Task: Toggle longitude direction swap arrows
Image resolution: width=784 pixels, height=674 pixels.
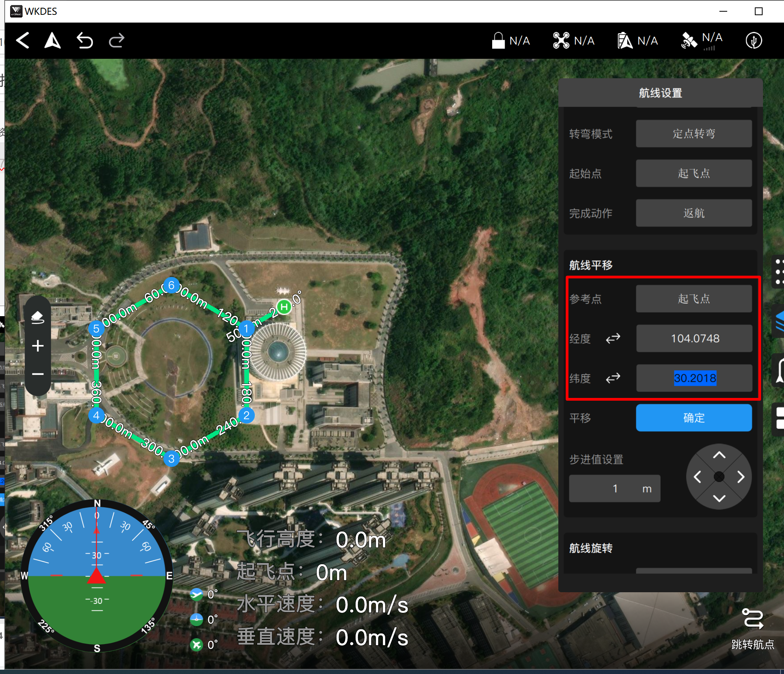Action: [613, 338]
